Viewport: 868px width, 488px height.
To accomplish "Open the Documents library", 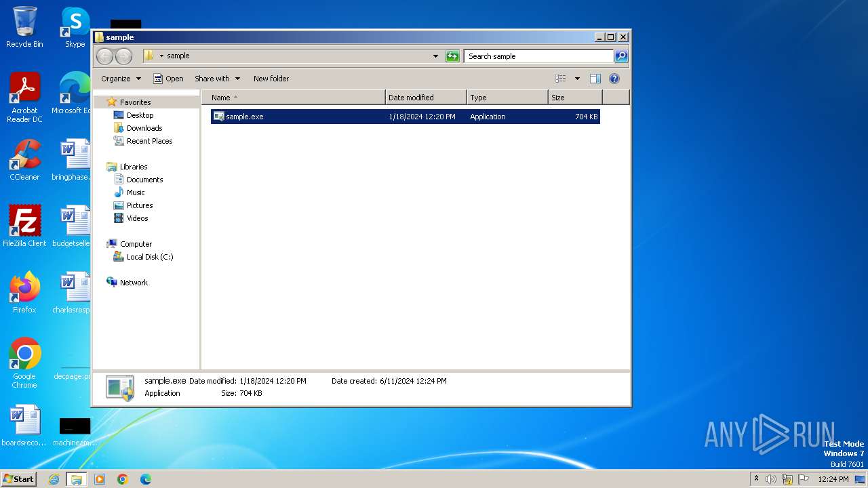I will pos(144,180).
